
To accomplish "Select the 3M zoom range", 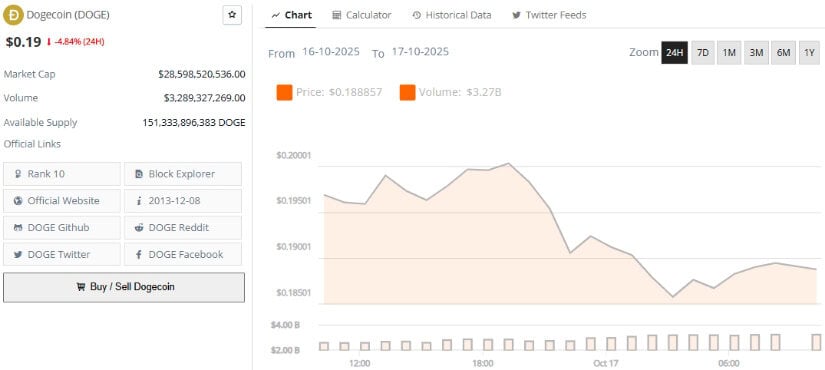I will 756,53.
